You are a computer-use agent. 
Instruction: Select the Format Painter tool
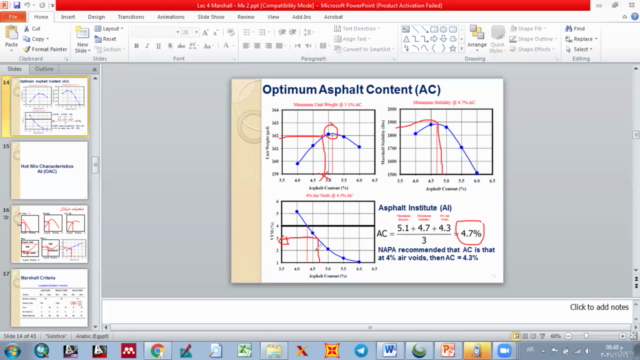[45, 49]
